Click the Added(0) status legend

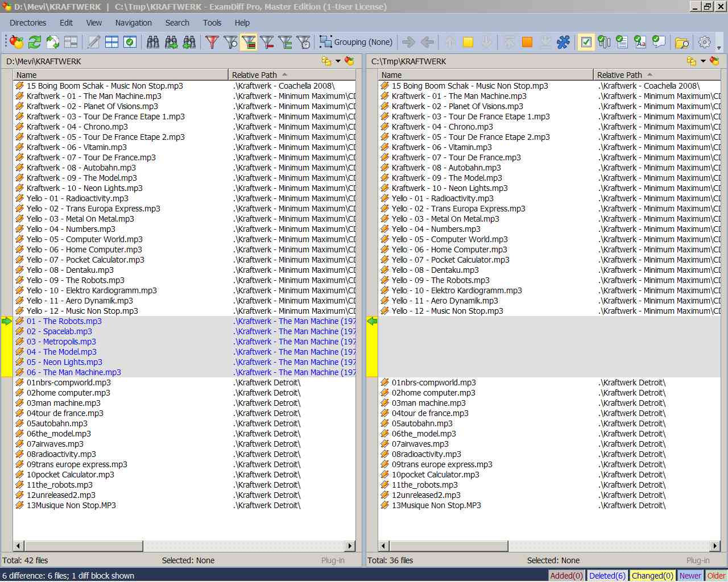pos(567,576)
